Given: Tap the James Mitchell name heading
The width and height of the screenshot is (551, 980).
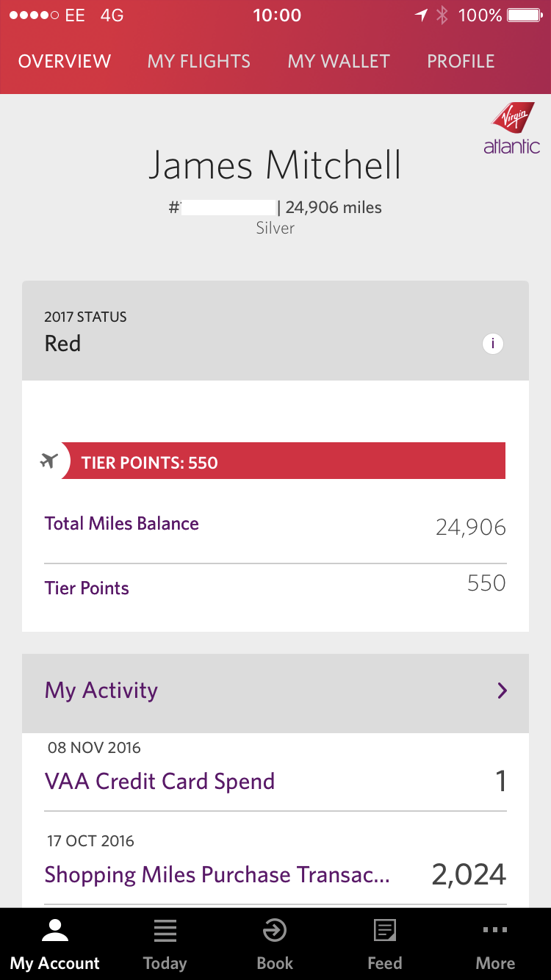Looking at the screenshot, I should [x=275, y=165].
